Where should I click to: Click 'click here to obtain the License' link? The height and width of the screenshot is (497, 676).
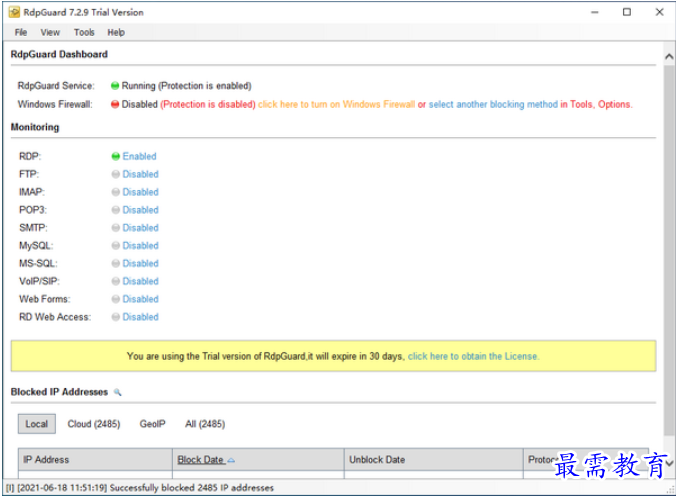coord(473,356)
